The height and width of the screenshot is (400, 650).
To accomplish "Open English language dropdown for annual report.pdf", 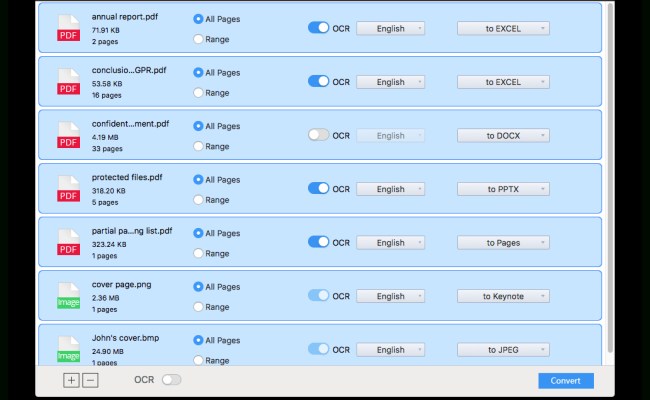I will 390,29.
